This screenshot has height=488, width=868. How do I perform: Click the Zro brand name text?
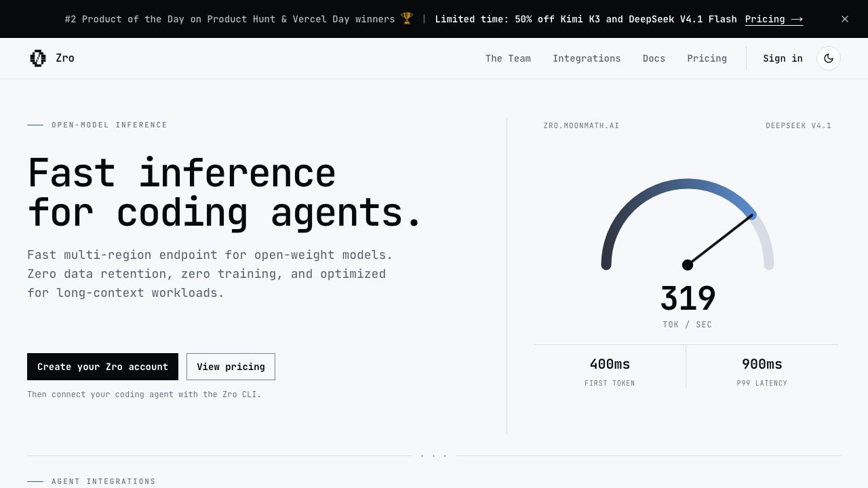tap(65, 58)
